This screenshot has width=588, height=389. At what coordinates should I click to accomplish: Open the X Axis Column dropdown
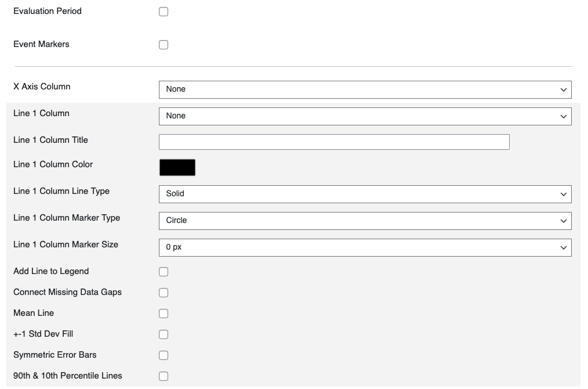tap(365, 89)
